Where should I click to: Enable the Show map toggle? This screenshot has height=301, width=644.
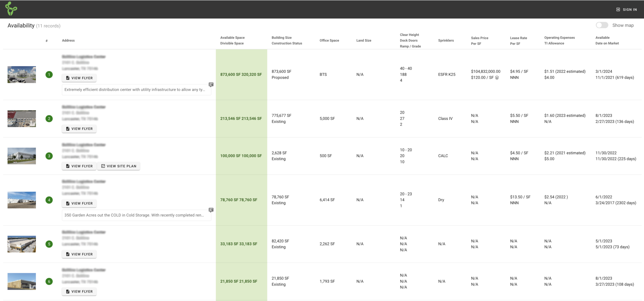coord(602,25)
